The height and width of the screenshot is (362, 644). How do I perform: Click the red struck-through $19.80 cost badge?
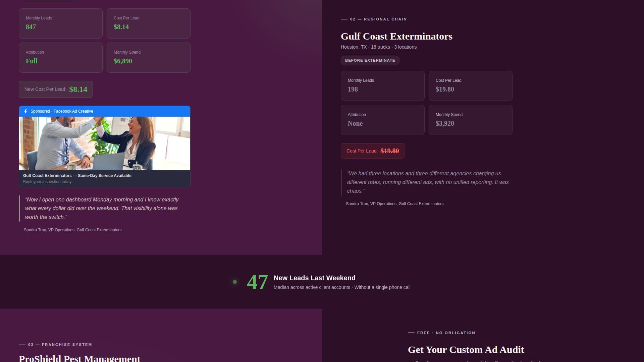tap(373, 151)
